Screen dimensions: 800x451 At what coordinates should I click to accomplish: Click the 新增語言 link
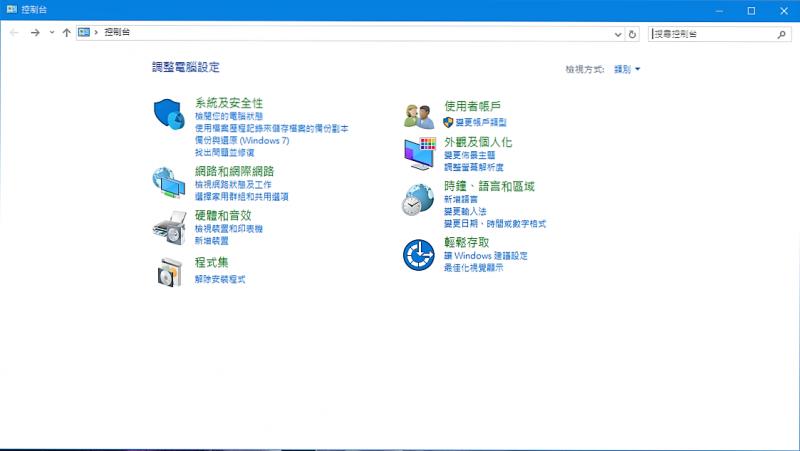pos(461,199)
